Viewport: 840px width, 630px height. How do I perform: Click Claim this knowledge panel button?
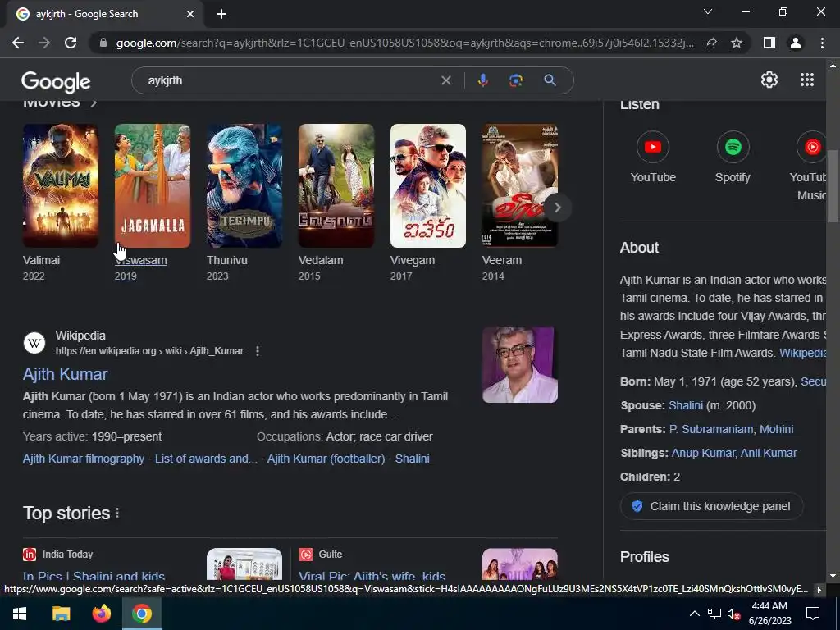click(711, 506)
